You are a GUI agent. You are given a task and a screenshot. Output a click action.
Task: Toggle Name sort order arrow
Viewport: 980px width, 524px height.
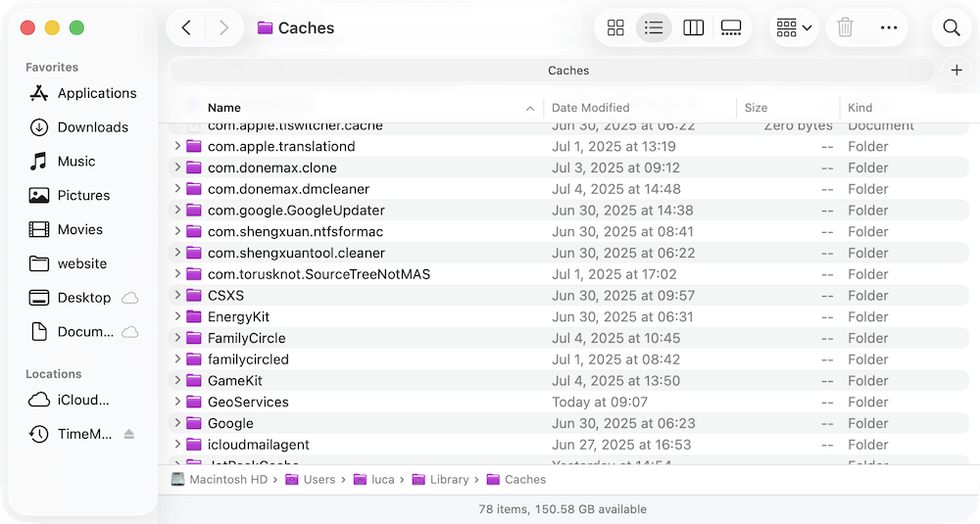[x=530, y=109]
